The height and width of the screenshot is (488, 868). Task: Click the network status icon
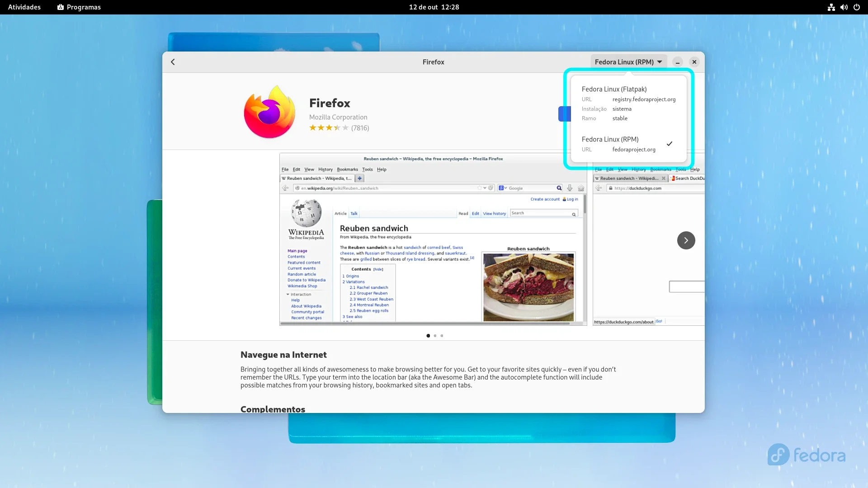831,7
